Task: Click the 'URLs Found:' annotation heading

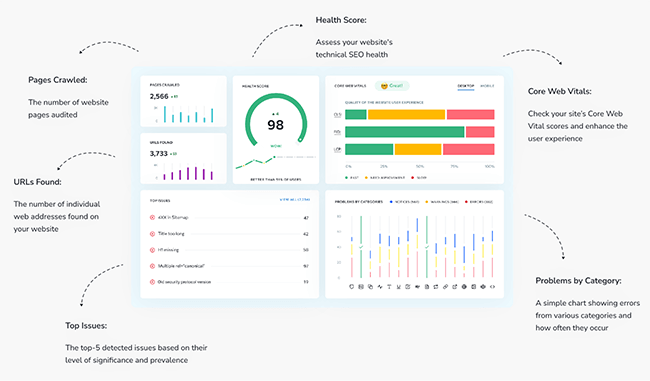Action: point(37,182)
